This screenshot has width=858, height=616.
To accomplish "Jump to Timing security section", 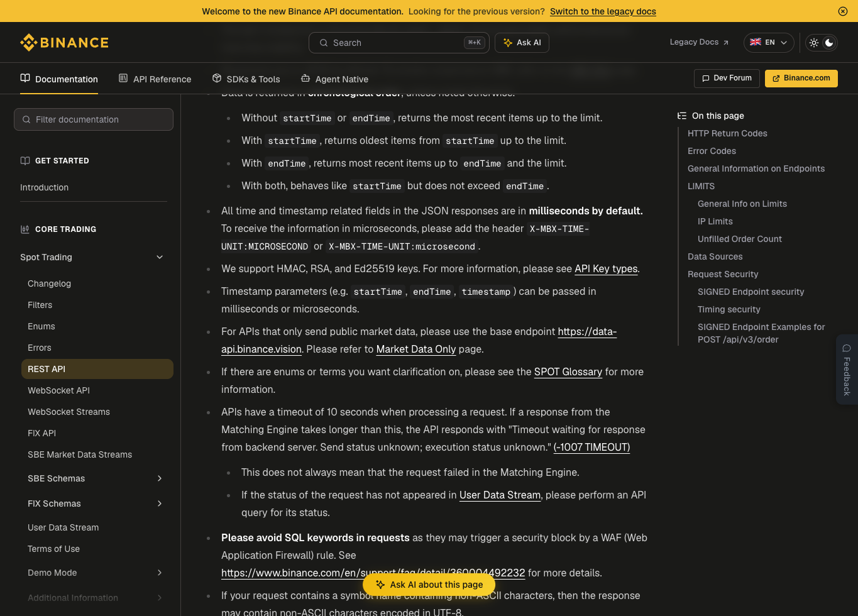I will [729, 309].
